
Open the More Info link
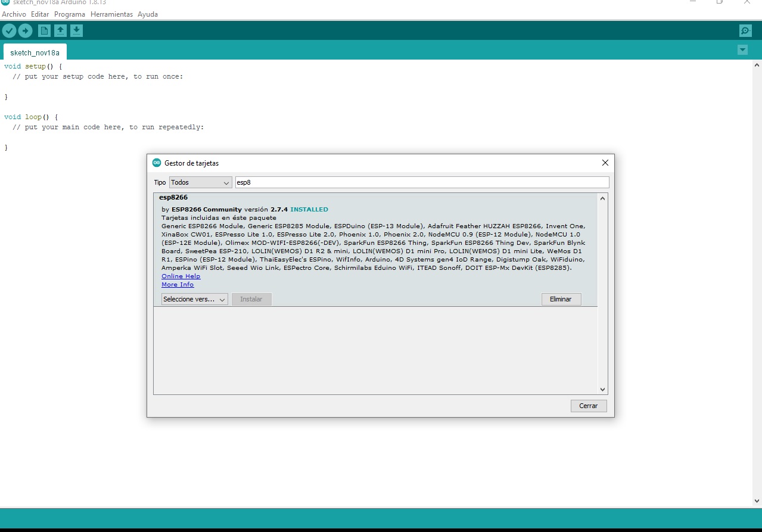178,285
